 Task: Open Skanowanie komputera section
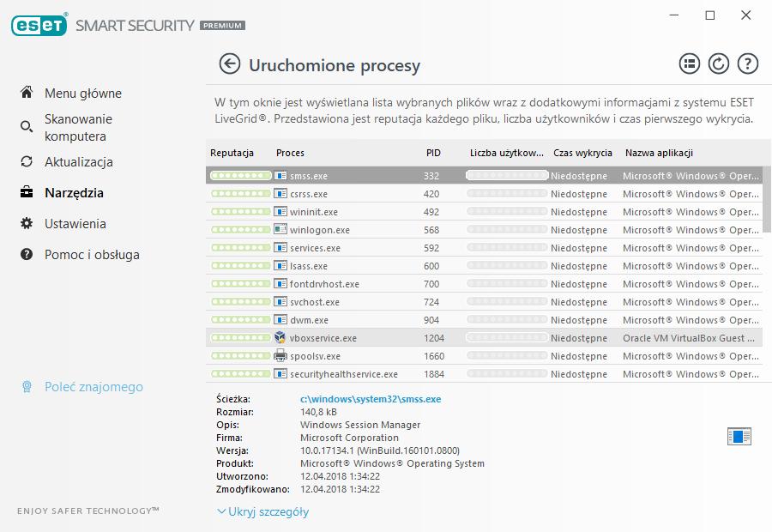[x=78, y=128]
